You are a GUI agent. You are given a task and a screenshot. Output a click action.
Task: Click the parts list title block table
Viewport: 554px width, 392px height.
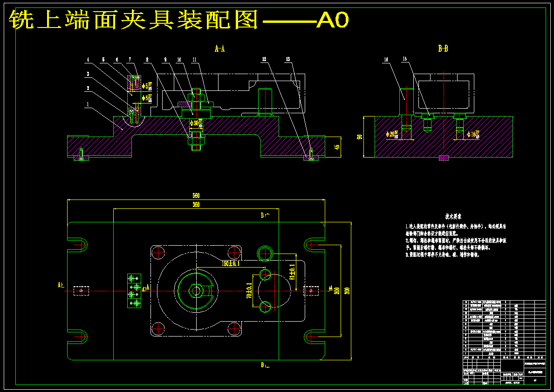pos(505,343)
